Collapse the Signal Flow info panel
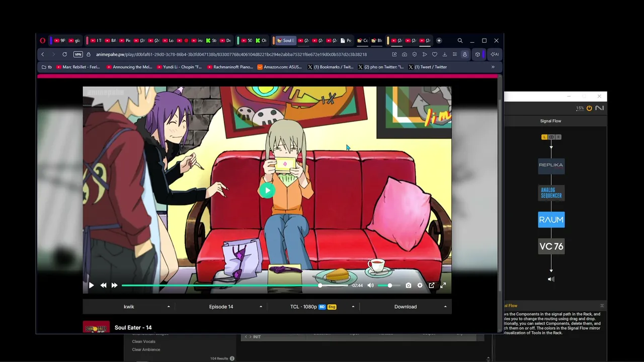 pos(602,306)
